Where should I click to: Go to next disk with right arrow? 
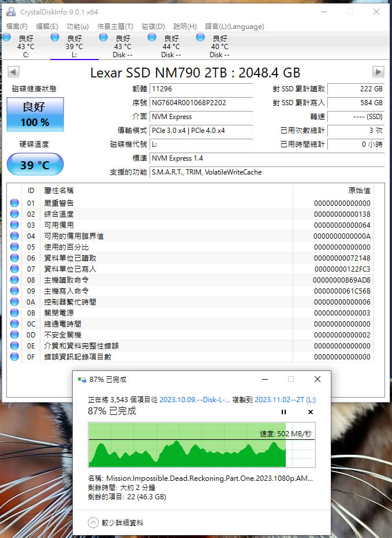click(378, 72)
